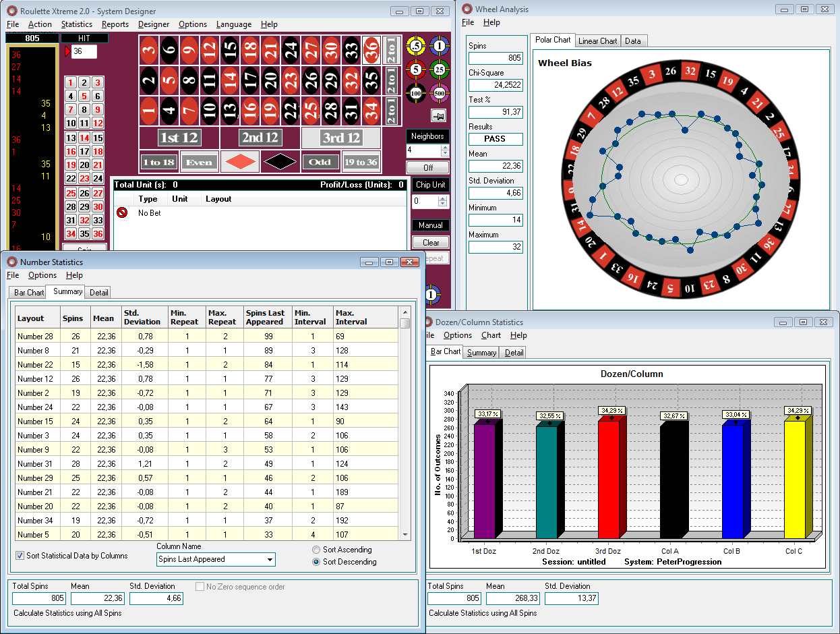Click number pad button 12
The height and width of the screenshot is (634, 840).
click(98, 123)
